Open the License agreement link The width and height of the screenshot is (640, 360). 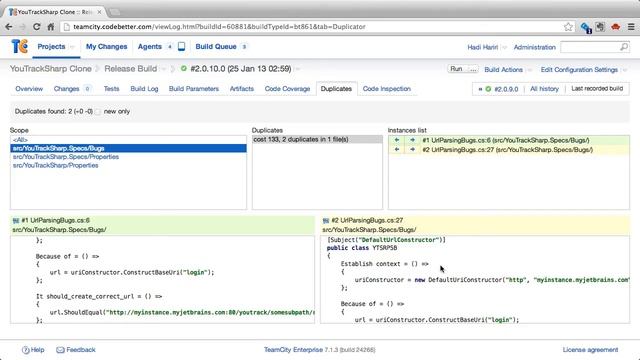590,350
